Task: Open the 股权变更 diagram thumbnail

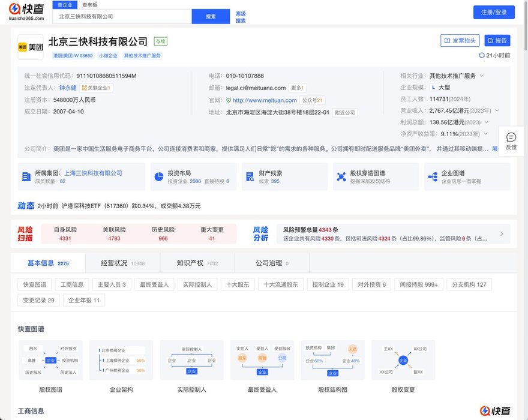Action: click(403, 361)
